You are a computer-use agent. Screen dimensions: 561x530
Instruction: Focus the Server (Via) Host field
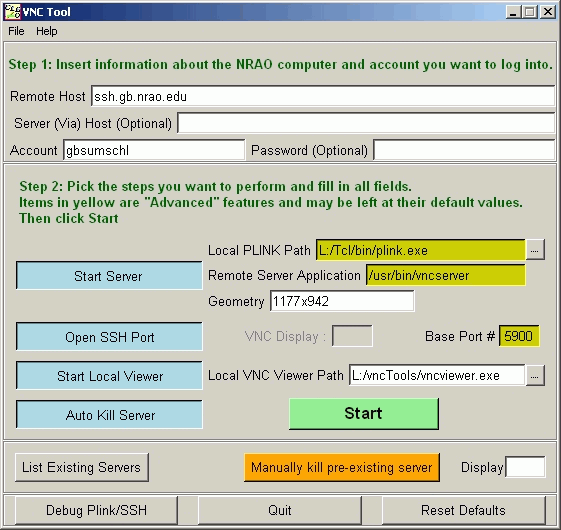pyautogui.click(x=366, y=123)
